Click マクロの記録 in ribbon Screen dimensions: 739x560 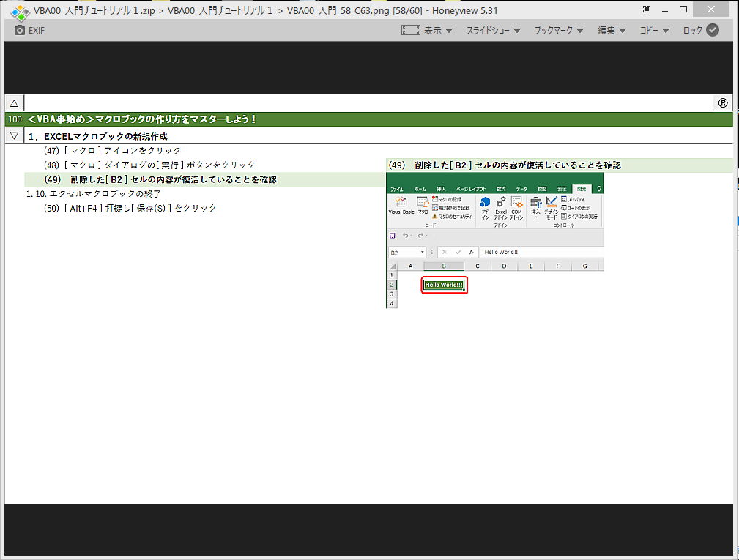click(x=447, y=199)
